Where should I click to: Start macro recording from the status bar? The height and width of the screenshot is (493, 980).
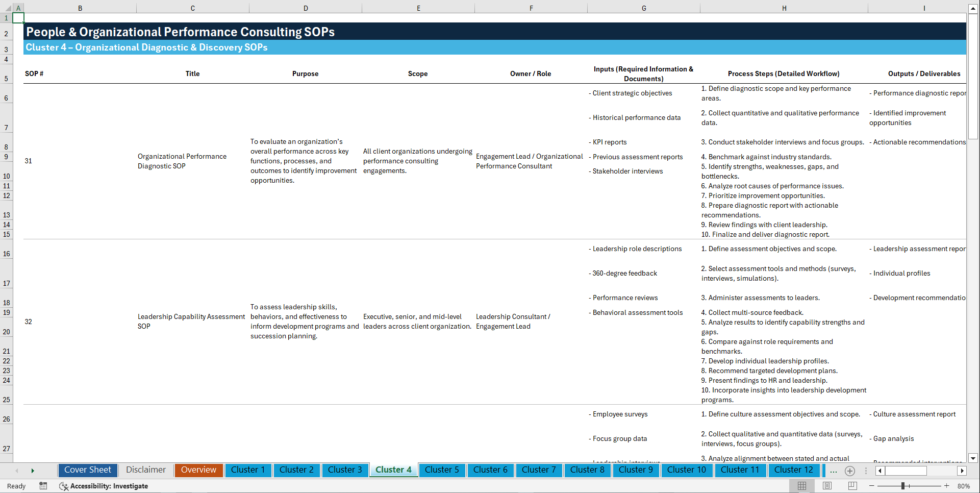43,485
